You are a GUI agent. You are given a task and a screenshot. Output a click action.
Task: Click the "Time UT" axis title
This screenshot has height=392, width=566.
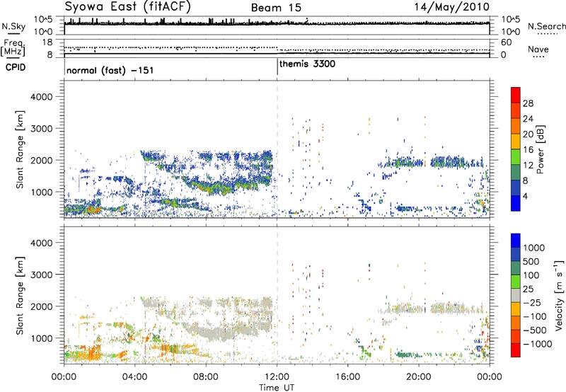(277, 388)
